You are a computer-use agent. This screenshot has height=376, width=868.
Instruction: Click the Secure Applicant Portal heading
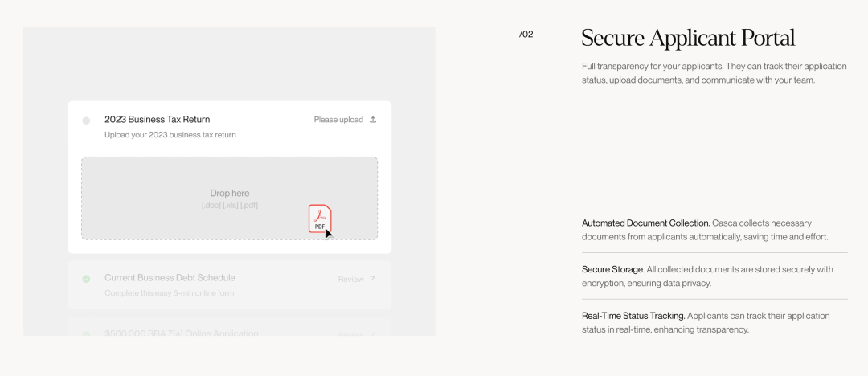pyautogui.click(x=688, y=39)
